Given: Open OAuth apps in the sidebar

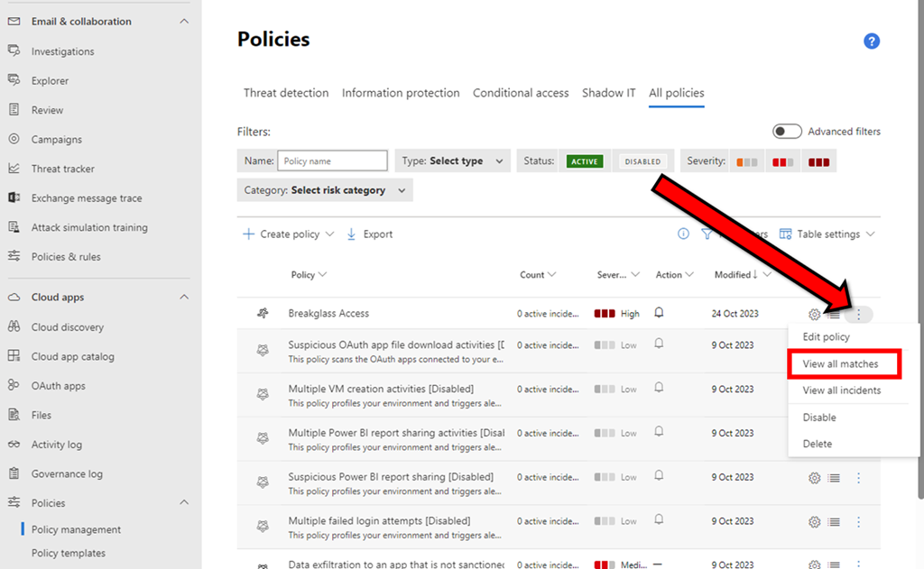Looking at the screenshot, I should pos(58,386).
